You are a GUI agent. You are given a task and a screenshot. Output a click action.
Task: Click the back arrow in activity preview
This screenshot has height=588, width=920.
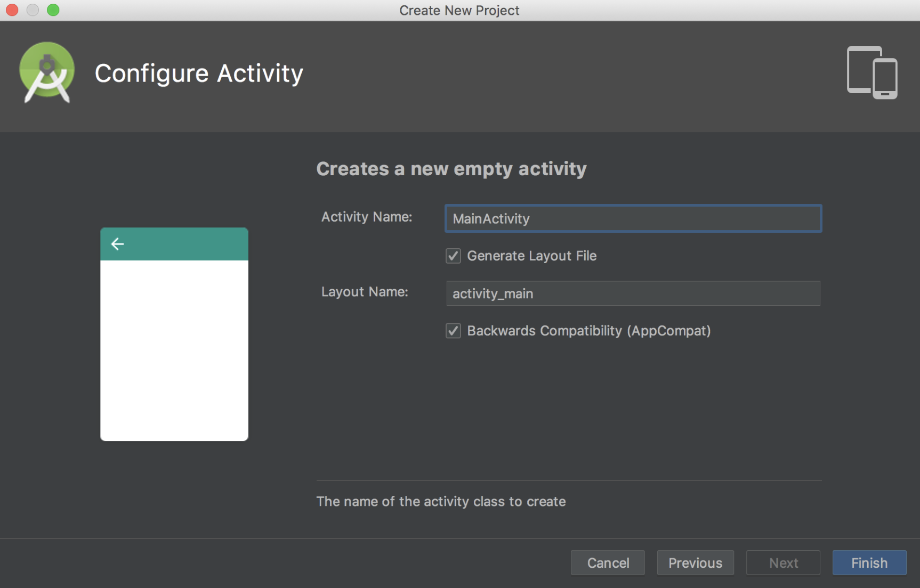pyautogui.click(x=117, y=244)
